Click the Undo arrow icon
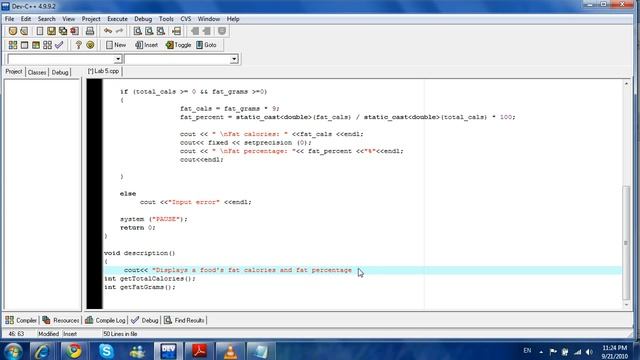 108,31
